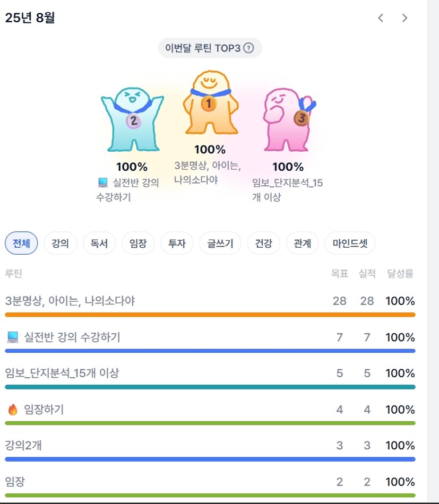Click the orange progress bar under 3분명상
Image resolution: width=439 pixels, height=504 pixels.
[x=210, y=315]
